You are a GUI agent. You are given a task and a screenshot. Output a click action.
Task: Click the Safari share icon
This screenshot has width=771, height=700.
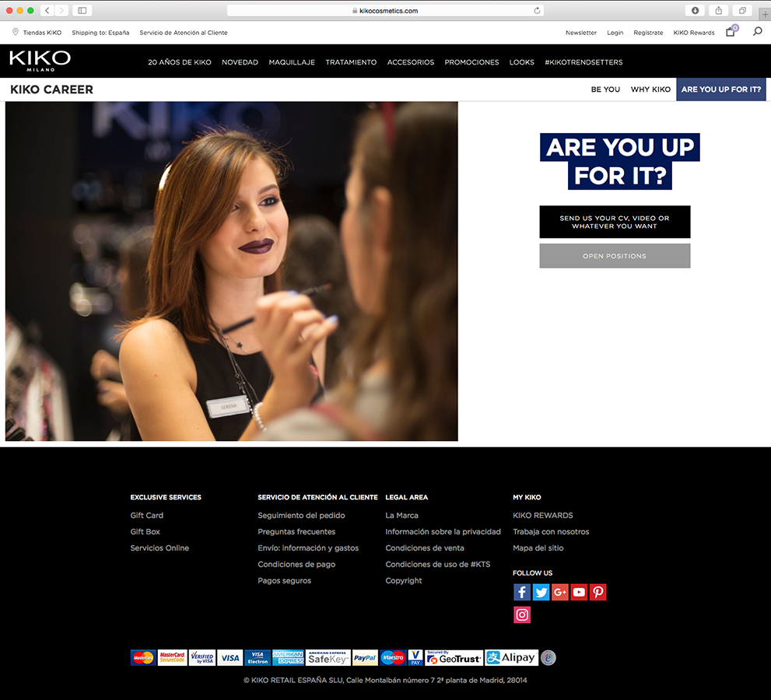[x=718, y=10]
